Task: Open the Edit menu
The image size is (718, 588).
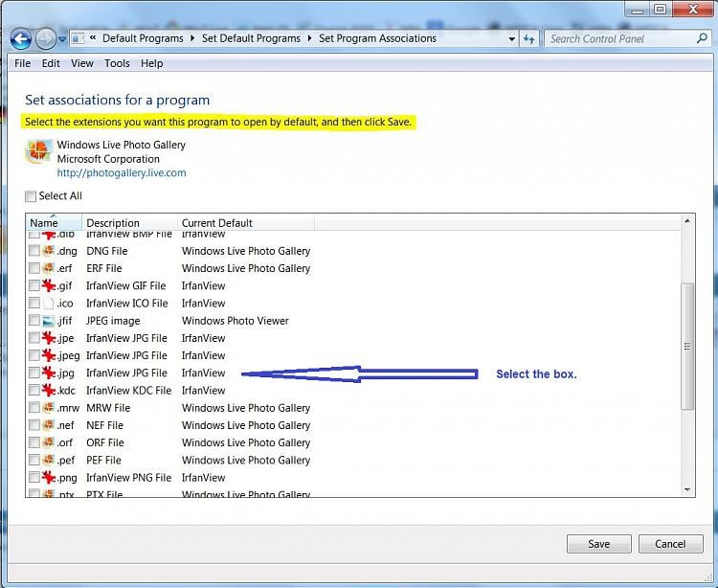Action: click(x=51, y=63)
